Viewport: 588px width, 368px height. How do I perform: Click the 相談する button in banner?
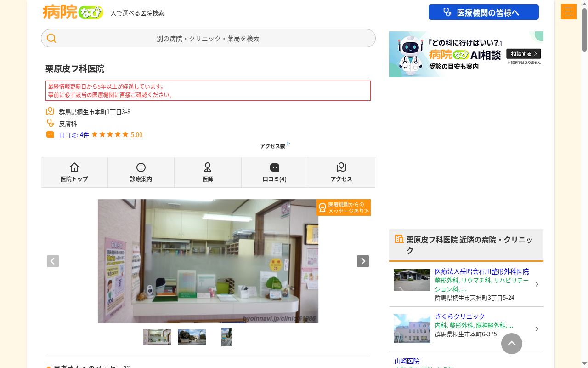coord(524,54)
